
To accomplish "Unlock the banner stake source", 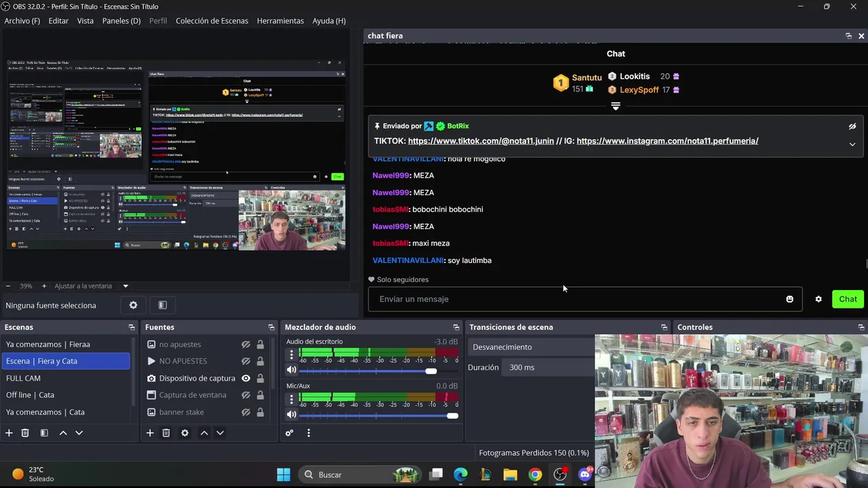I will [x=260, y=412].
